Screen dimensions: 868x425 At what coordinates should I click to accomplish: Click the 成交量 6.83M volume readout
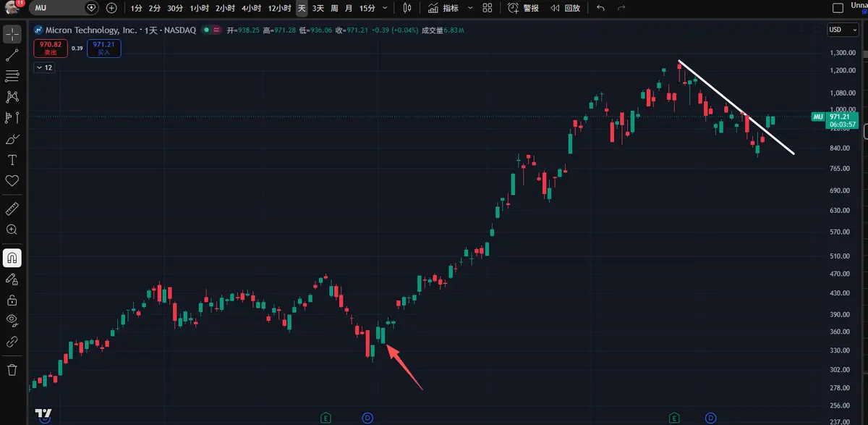[443, 30]
